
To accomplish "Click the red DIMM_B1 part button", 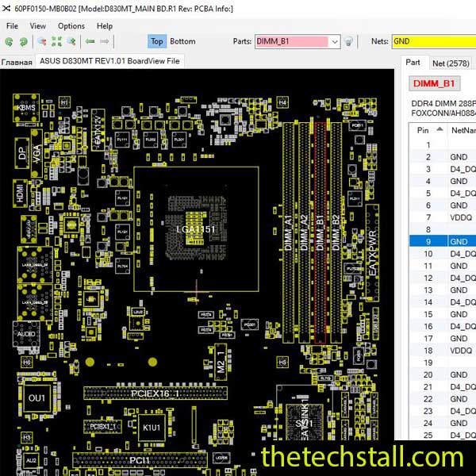I will click(x=434, y=83).
